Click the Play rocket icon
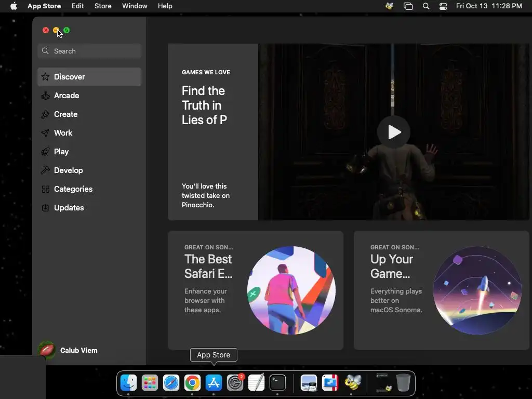Screen dimensions: 532x399 (x=45, y=152)
